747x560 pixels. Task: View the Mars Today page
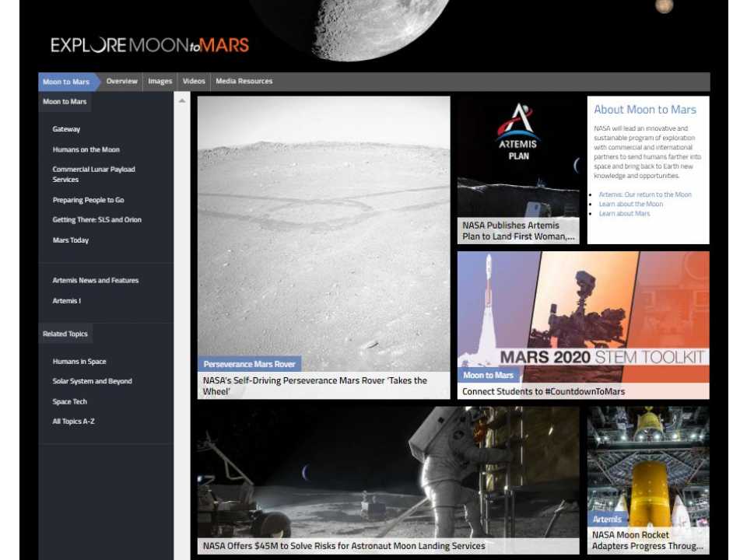coord(68,240)
